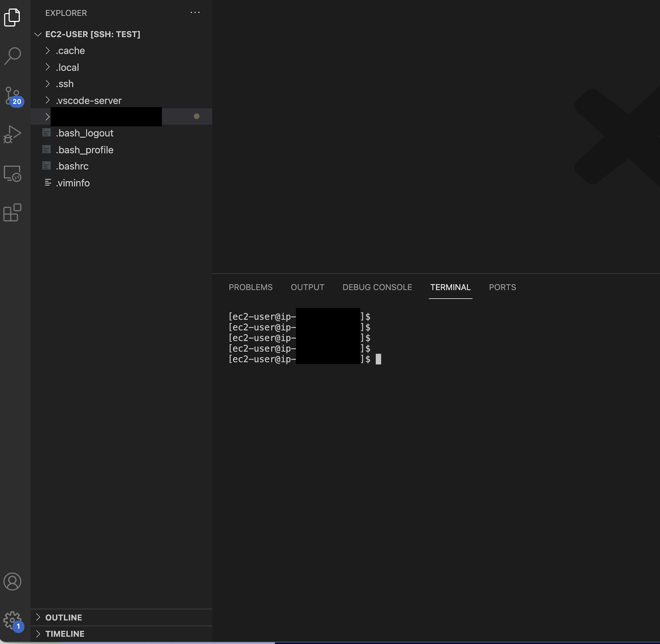Image resolution: width=660 pixels, height=644 pixels.
Task: Click the file icon beside .bash_profile
Action: click(47, 149)
